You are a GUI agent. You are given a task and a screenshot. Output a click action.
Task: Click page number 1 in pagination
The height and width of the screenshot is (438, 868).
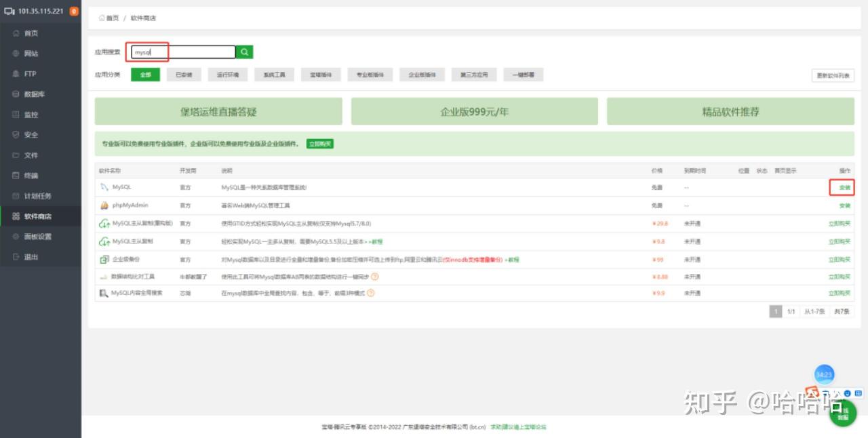[776, 311]
